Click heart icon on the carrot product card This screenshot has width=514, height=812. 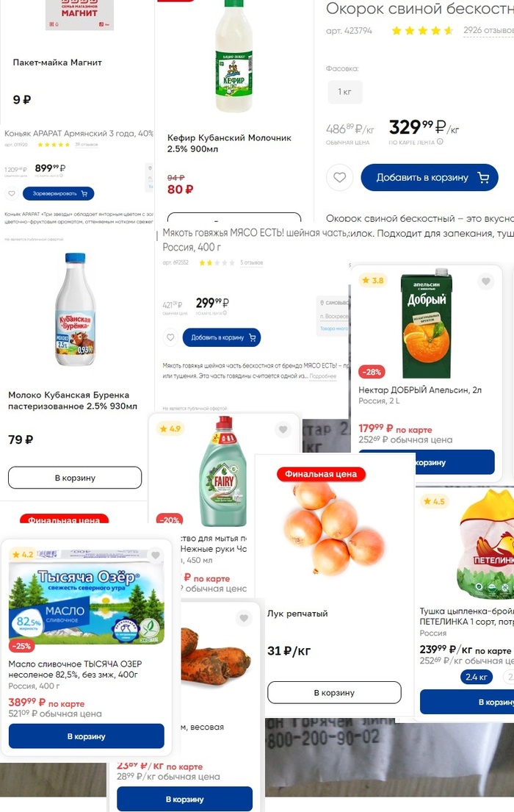coord(244,618)
